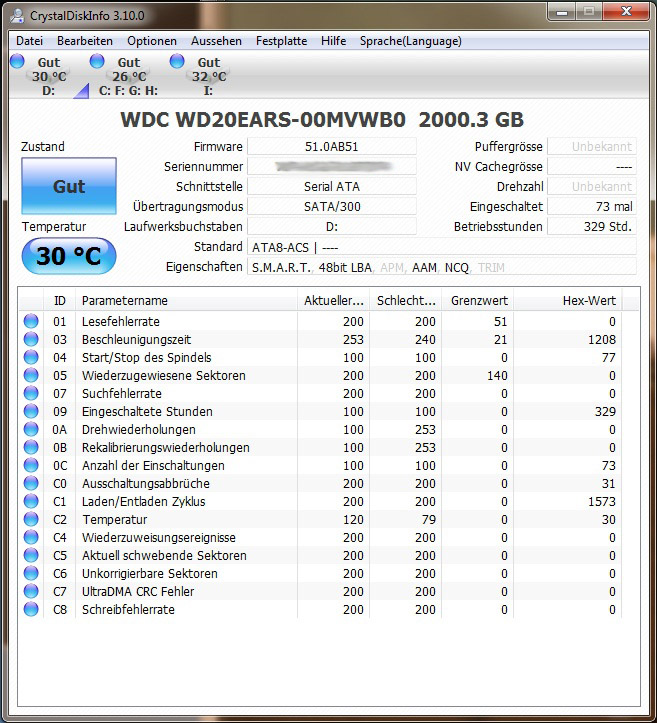Select Laden/Entladen Zyklus hex value 1573
This screenshot has height=723, width=657.
(x=602, y=501)
